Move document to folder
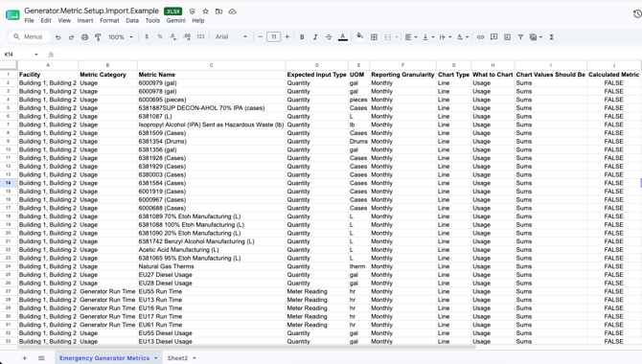The width and height of the screenshot is (642, 364). 219,11
